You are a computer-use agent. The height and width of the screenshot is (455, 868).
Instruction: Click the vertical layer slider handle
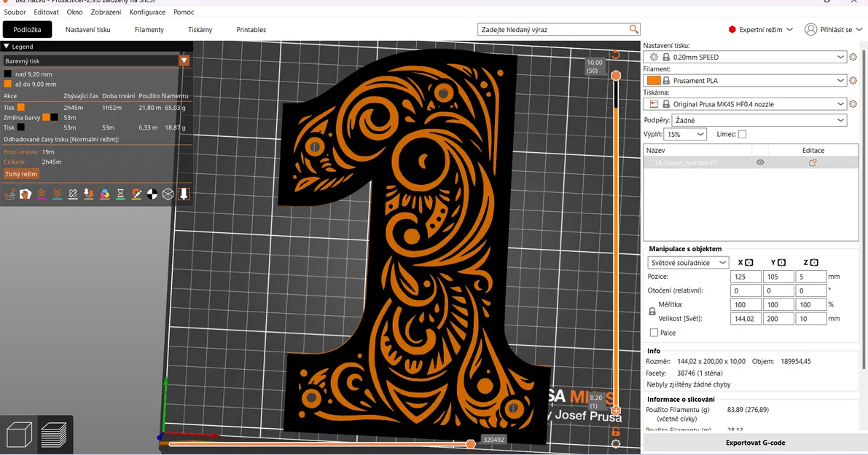617,74
